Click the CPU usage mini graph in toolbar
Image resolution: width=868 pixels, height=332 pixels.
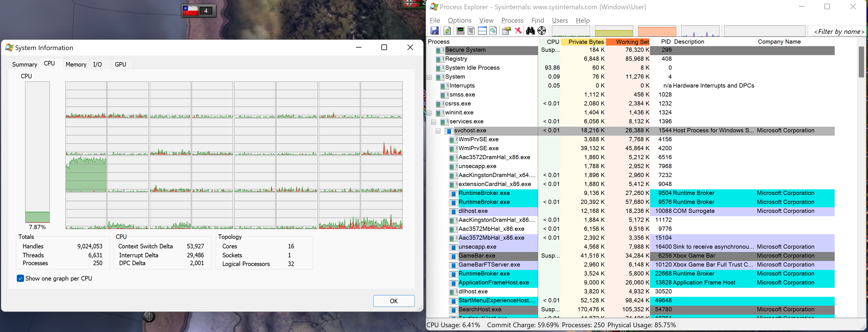(571, 31)
